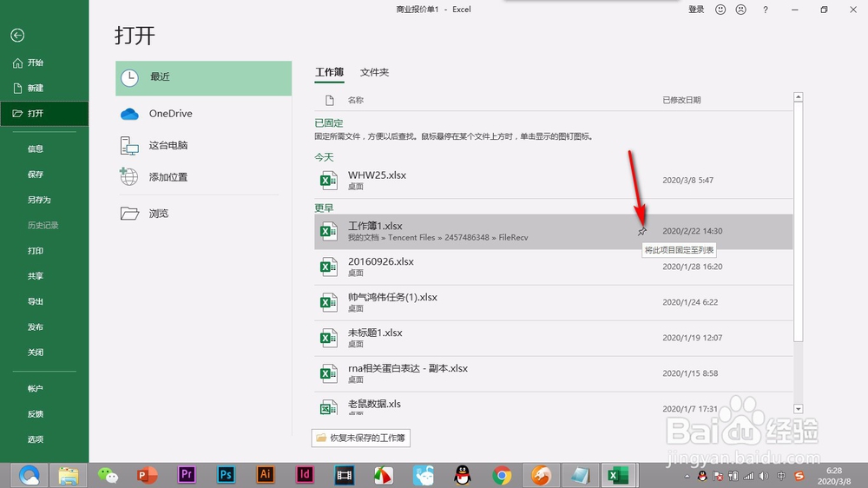
Task: Click the file list scrollbar thumb
Action: [x=799, y=221]
